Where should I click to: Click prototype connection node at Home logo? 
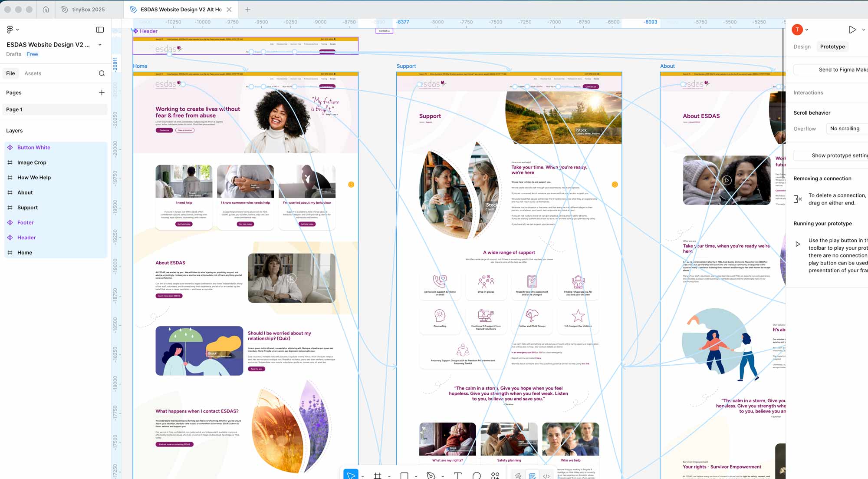[x=183, y=84]
